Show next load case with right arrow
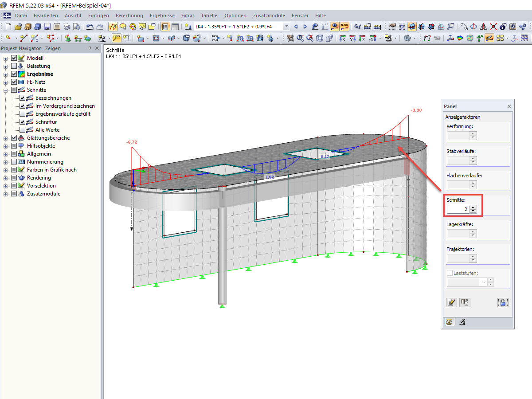This screenshot has height=399, width=532. point(305,27)
